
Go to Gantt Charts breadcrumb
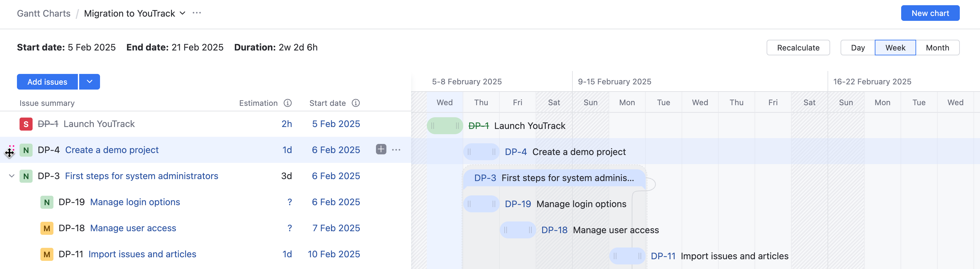tap(44, 14)
